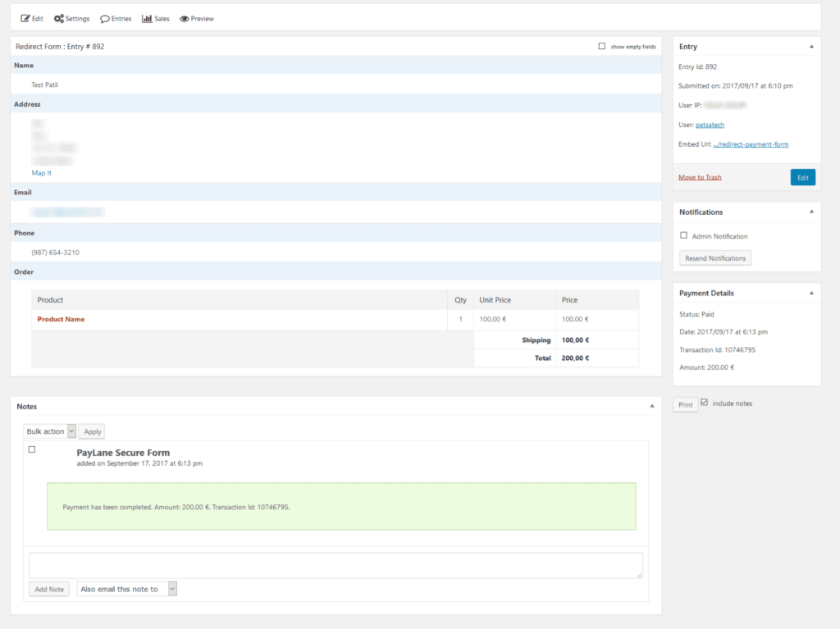
Task: Click the Sales bar chart icon
Action: coord(147,19)
